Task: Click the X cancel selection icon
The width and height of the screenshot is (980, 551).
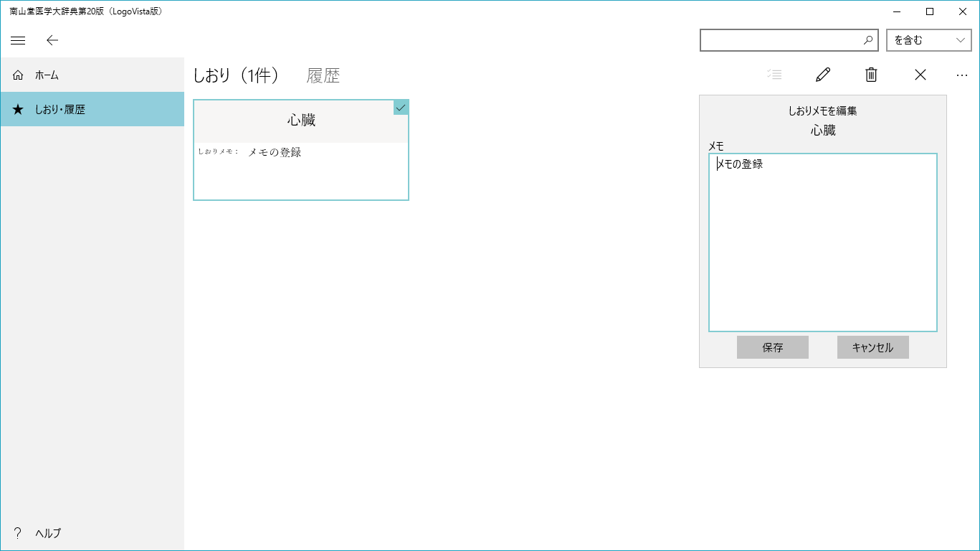Action: (920, 75)
